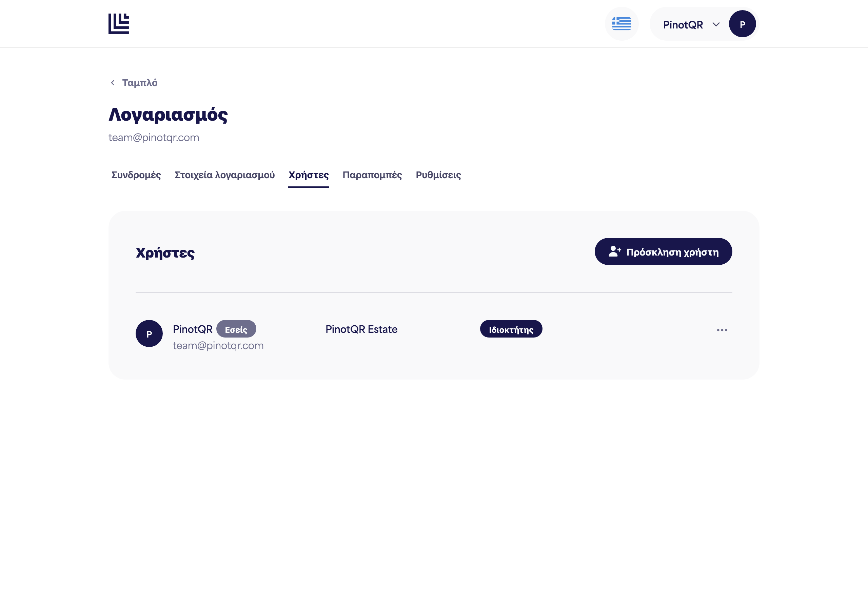
Task: Click the PinotQR Estate text
Action: coord(361,329)
